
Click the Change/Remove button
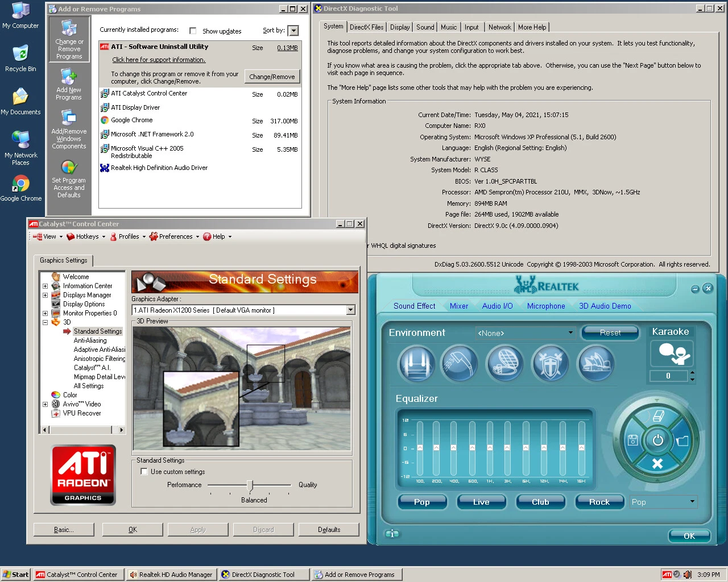[272, 77]
